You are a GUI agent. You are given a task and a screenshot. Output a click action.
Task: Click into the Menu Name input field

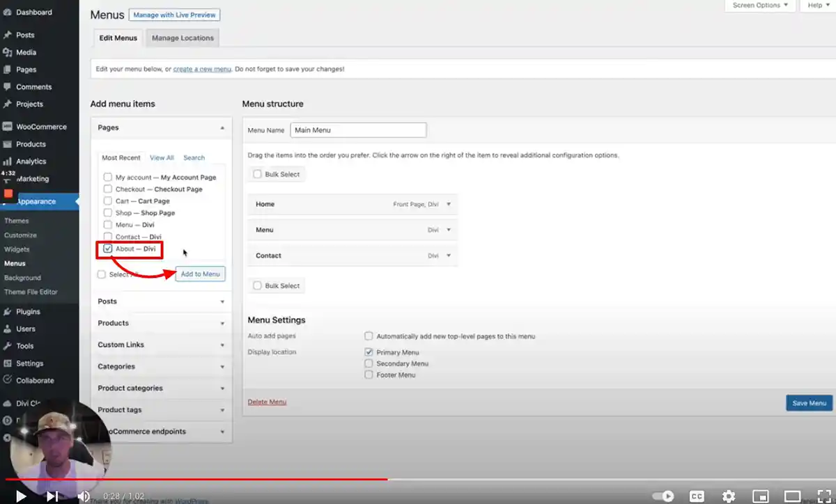click(x=358, y=130)
